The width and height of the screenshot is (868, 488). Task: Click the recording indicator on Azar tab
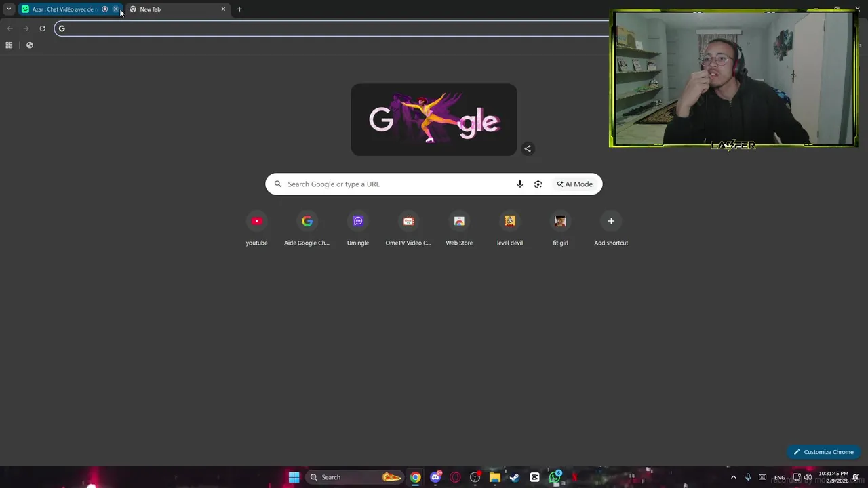(x=104, y=9)
